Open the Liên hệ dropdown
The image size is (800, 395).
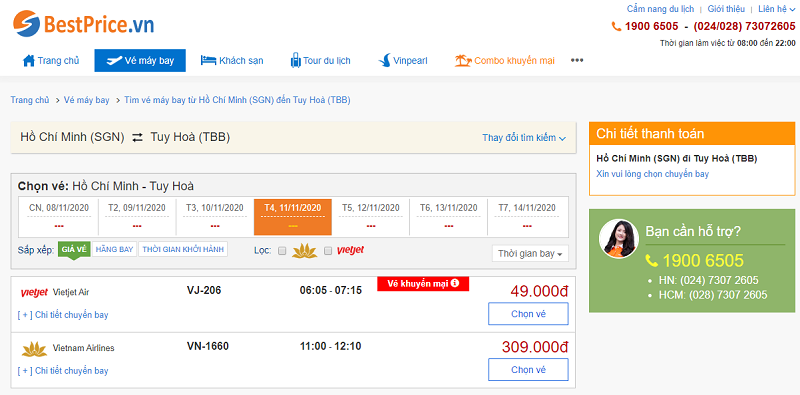(777, 9)
